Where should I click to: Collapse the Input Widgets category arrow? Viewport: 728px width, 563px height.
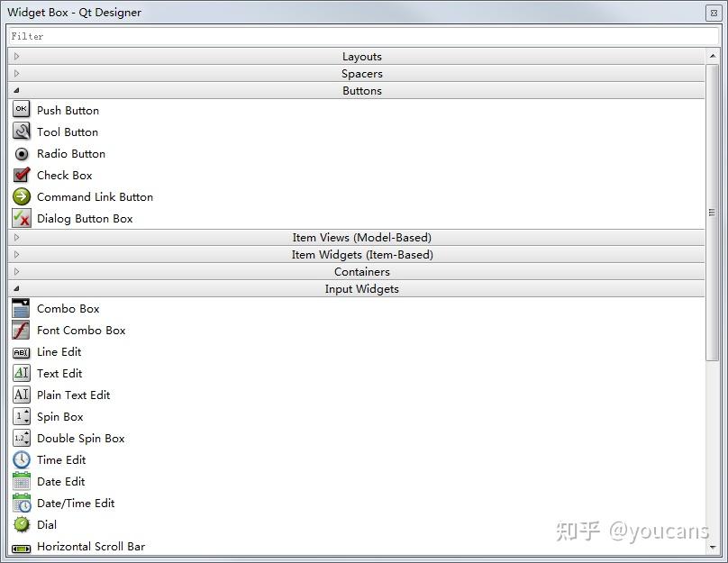17,288
